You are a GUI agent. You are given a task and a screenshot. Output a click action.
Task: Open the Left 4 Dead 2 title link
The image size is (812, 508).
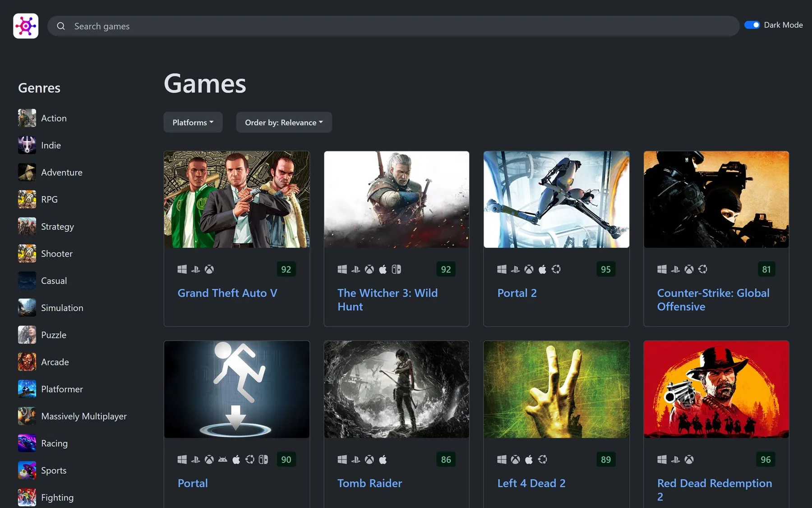pos(531,483)
